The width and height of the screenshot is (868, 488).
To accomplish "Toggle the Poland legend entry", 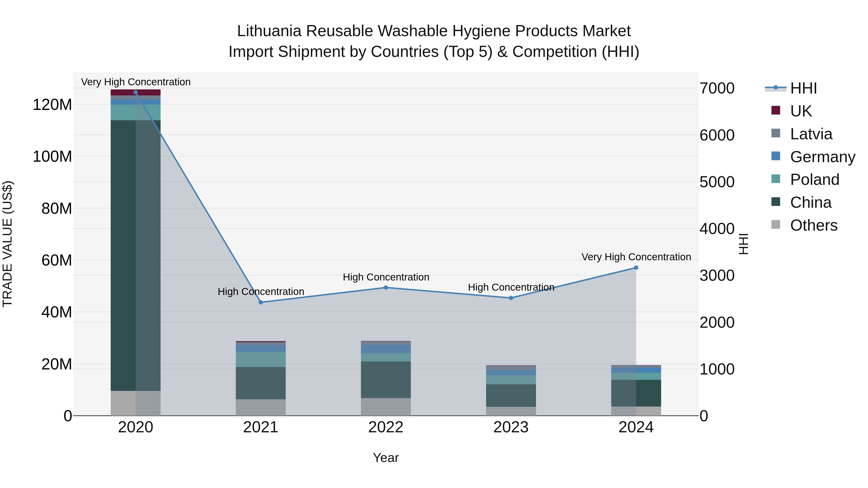I will pyautogui.click(x=805, y=179).
